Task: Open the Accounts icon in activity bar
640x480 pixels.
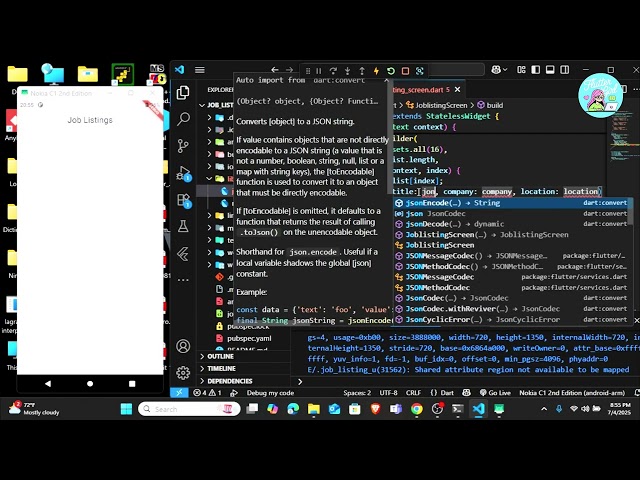Action: pos(183,346)
